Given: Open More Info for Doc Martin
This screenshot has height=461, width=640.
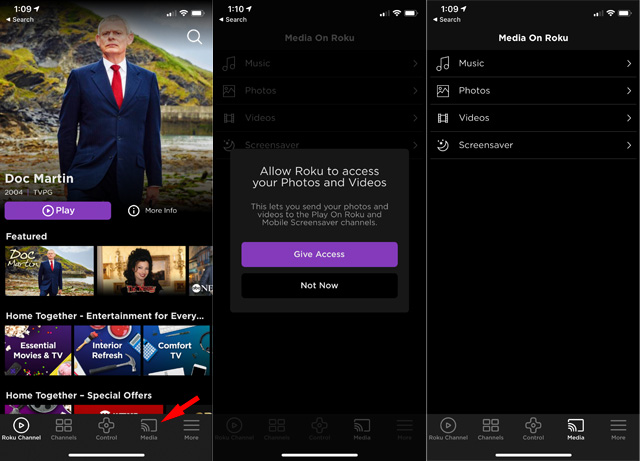Looking at the screenshot, I should click(152, 211).
